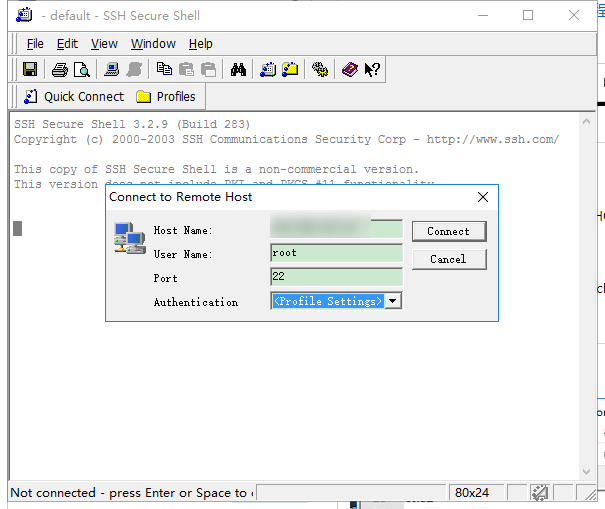Click the second greyed Paste Selection icon
The height and width of the screenshot is (509, 605).
tap(209, 69)
